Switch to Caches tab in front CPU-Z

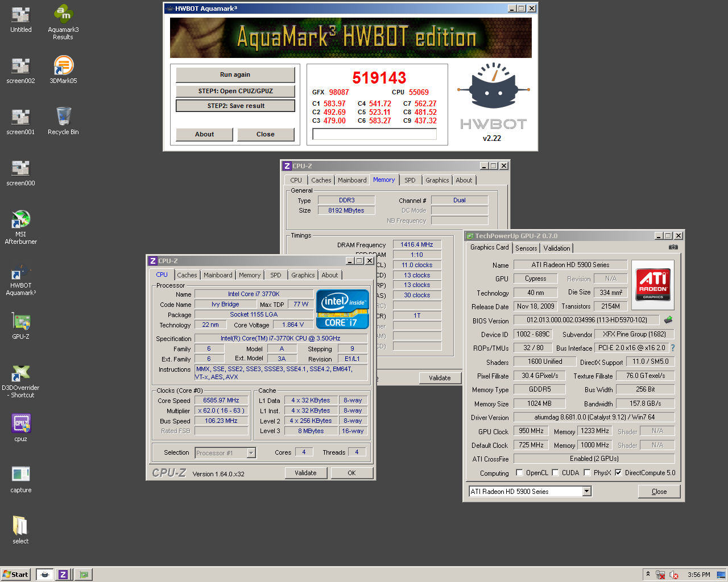(x=187, y=275)
